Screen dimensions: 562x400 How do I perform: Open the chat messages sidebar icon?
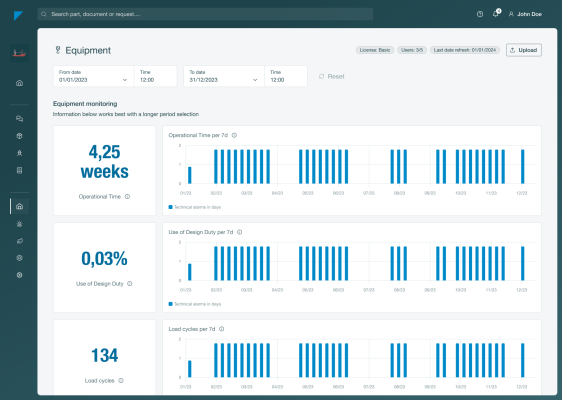[x=19, y=119]
